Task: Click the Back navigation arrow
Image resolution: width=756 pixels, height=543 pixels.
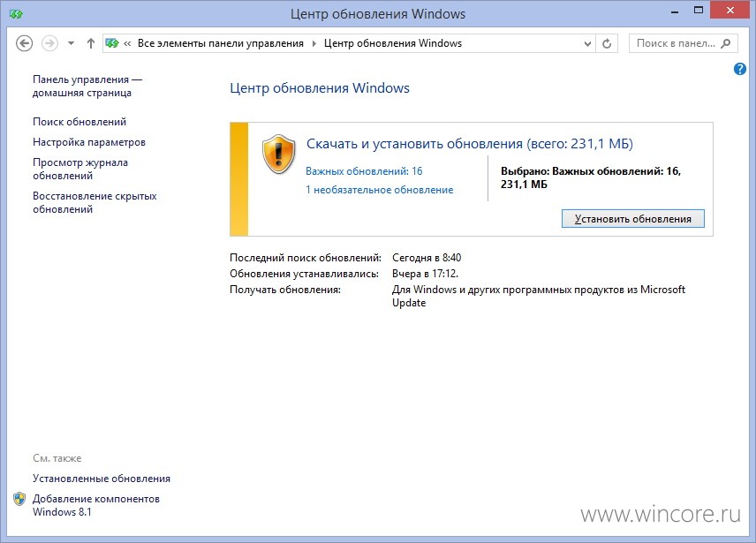Action: click(24, 43)
